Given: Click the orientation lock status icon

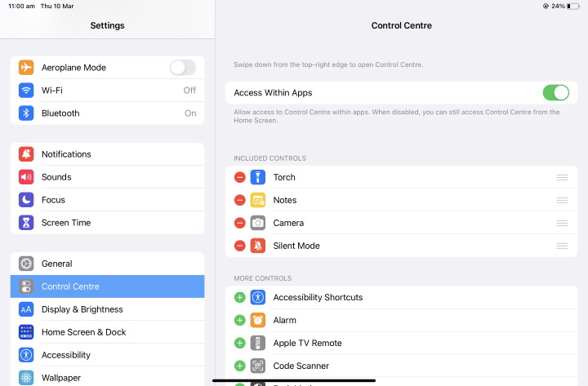Looking at the screenshot, I should click(x=546, y=6).
